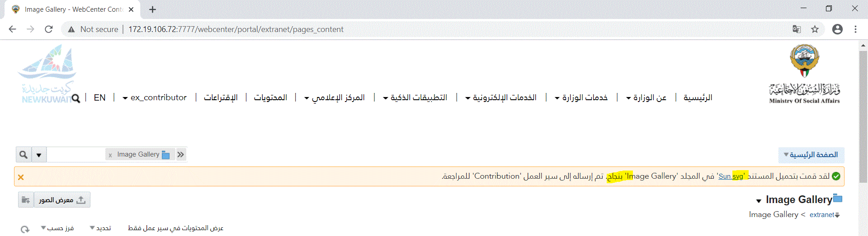
Task: Open the ex_contributor user menu
Action: pos(155,97)
